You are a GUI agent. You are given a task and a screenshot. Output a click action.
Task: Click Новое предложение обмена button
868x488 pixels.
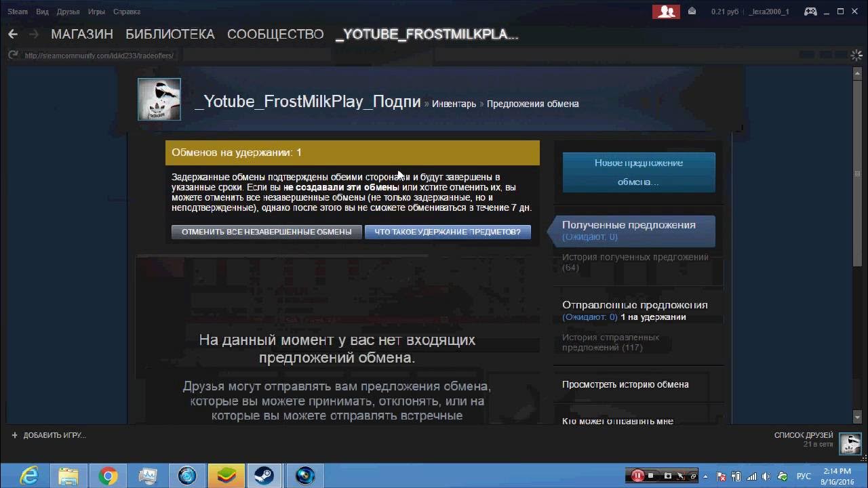[639, 172]
